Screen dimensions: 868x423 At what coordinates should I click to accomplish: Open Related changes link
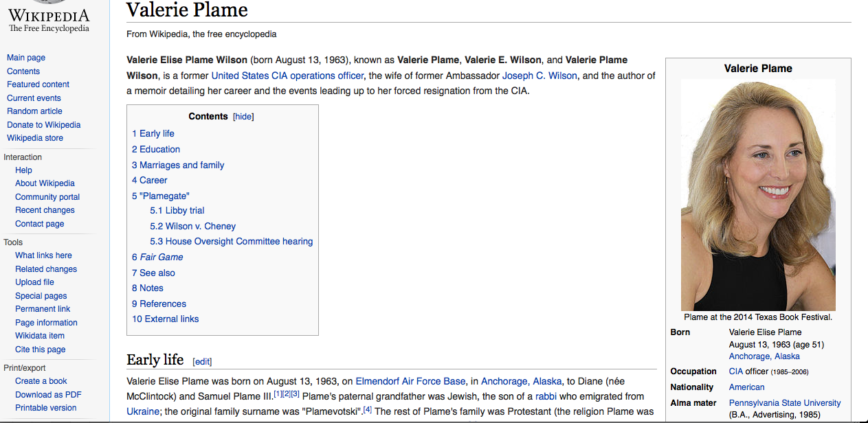pyautogui.click(x=46, y=269)
